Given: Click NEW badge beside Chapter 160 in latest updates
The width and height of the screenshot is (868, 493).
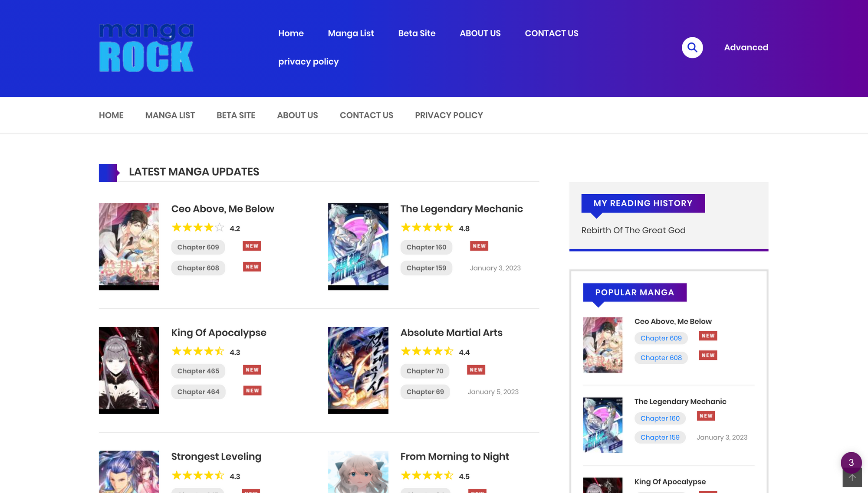Looking at the screenshot, I should click(x=479, y=246).
